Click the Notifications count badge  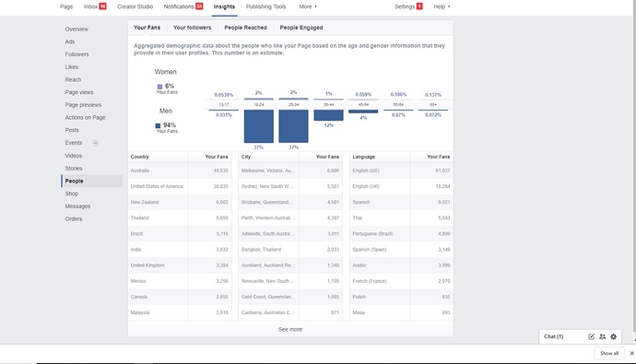[199, 6]
